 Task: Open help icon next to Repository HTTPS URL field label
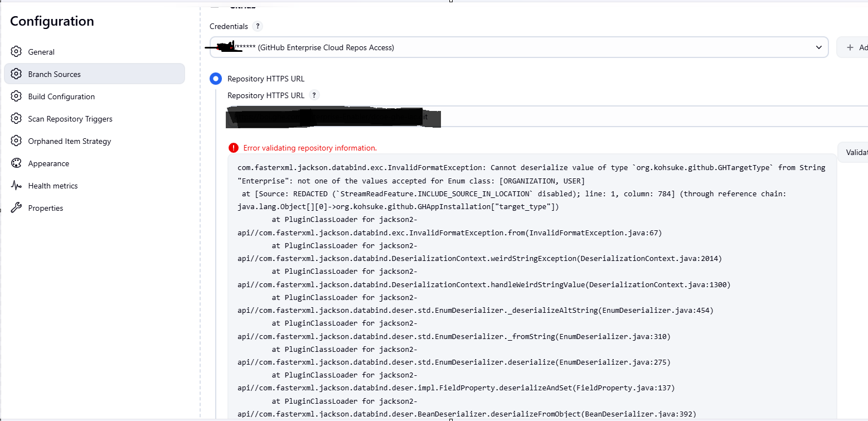(314, 95)
